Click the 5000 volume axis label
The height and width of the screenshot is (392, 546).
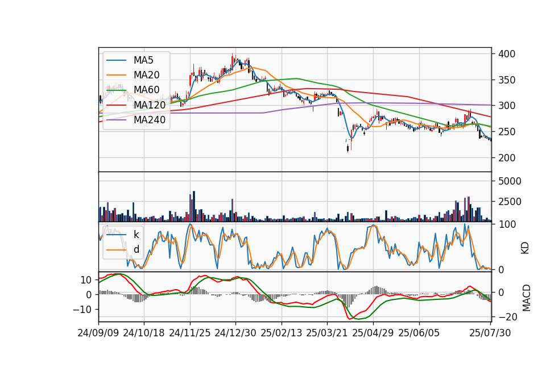click(x=510, y=181)
